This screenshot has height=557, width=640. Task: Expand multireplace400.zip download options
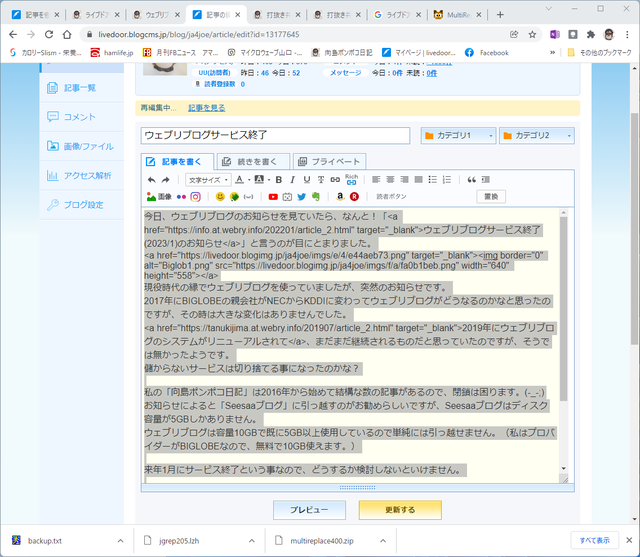pos(383,541)
